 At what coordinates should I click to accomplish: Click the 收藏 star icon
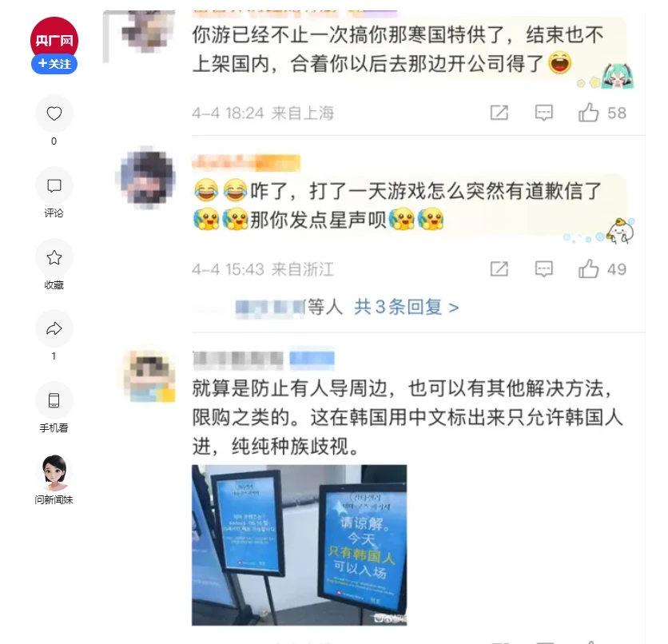coord(54,257)
